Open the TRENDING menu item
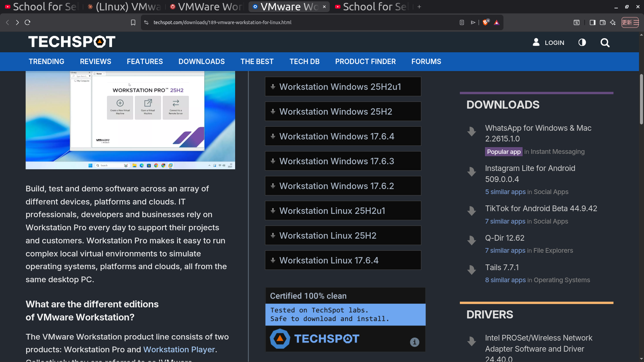Screen dimensions: 644x362 pyautogui.click(x=46, y=62)
